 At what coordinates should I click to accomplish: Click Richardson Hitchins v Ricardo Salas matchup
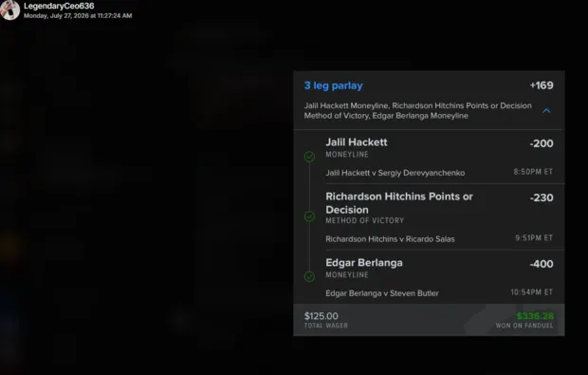tap(390, 239)
